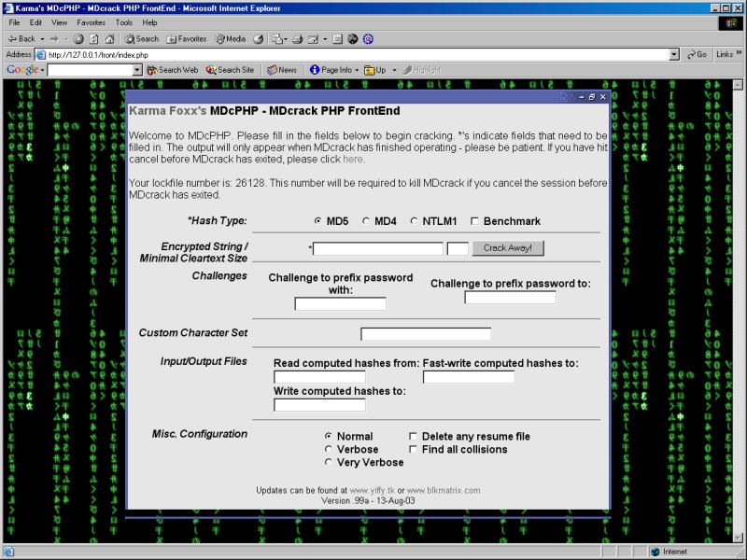Click the Print icon in toolbar
Viewport: 747px width, 560px height.
click(x=298, y=39)
